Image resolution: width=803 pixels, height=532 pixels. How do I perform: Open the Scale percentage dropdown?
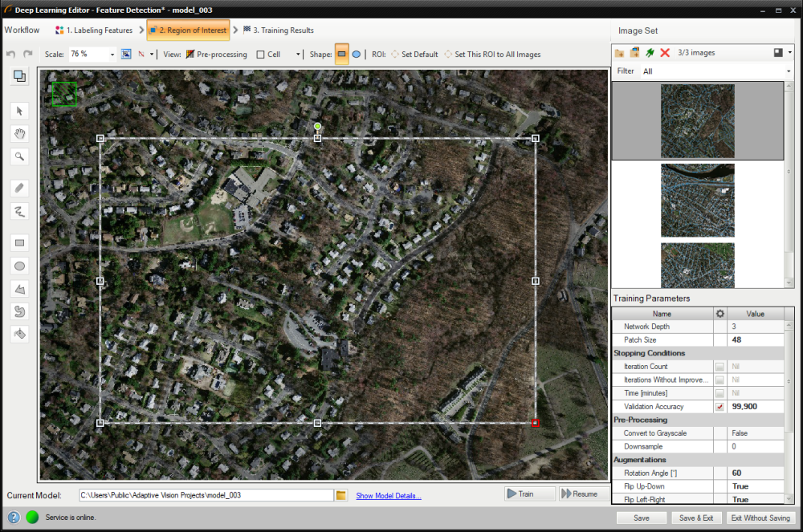(x=111, y=55)
